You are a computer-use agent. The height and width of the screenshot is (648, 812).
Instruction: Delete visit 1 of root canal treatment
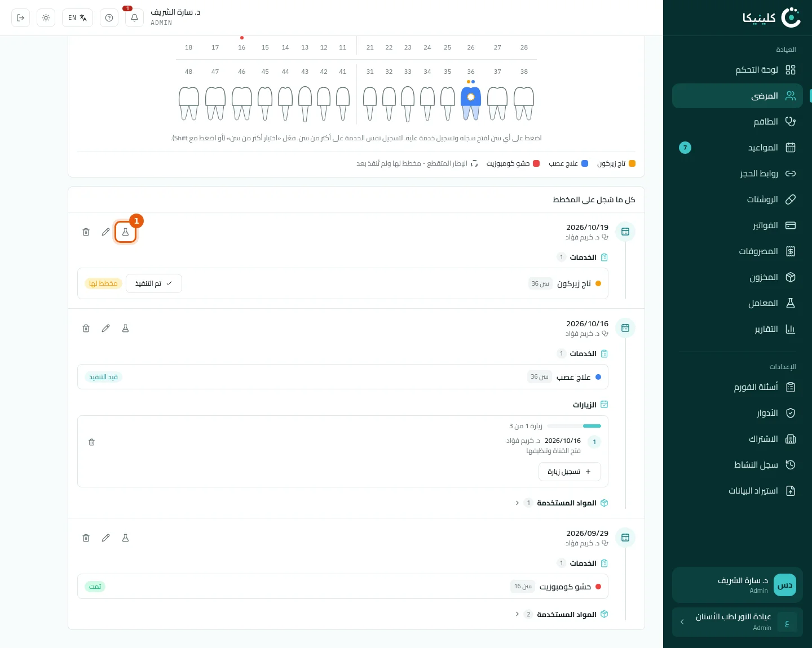91,442
